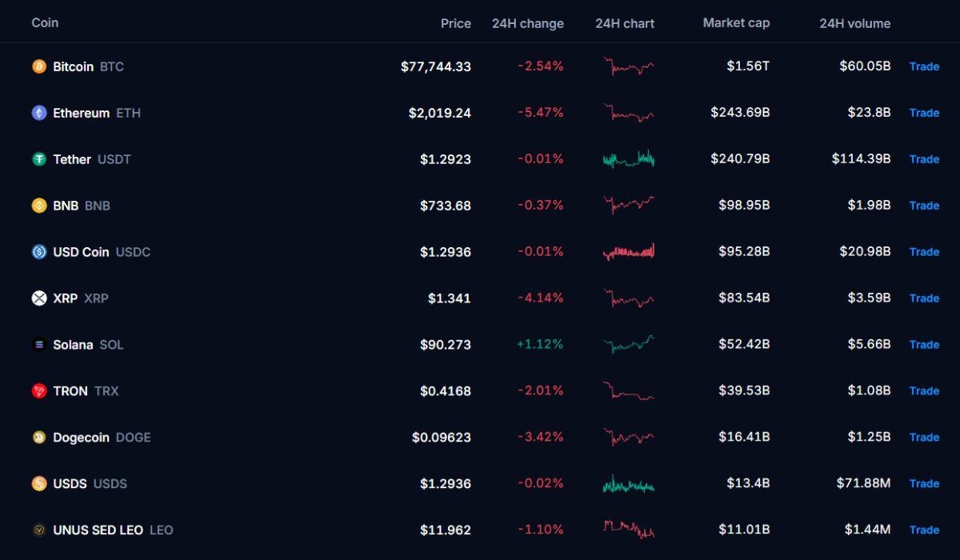Click the TRON logo icon
960x560 pixels.
(x=39, y=391)
